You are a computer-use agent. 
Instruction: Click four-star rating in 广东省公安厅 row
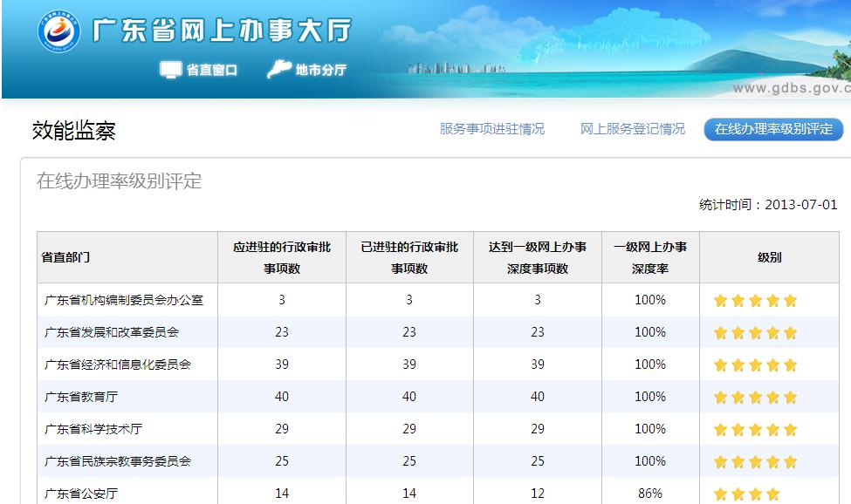coord(746,494)
